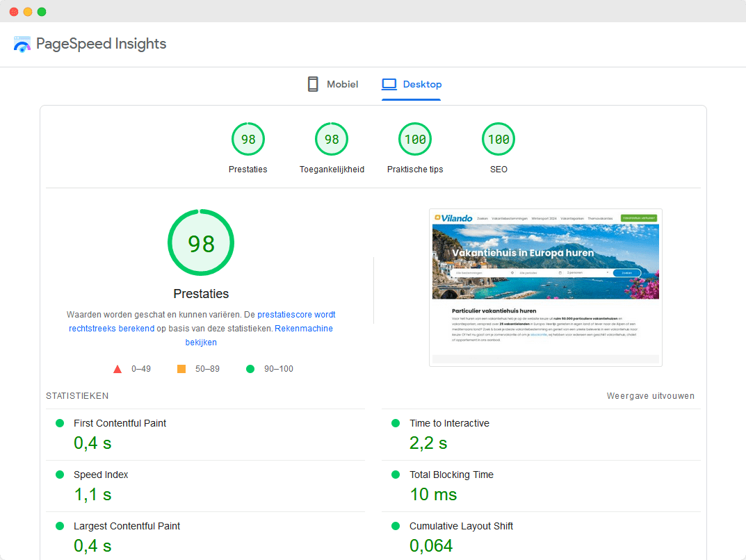Click the 1,1 s Speed Index value
This screenshot has width=746, height=560.
pos(92,495)
